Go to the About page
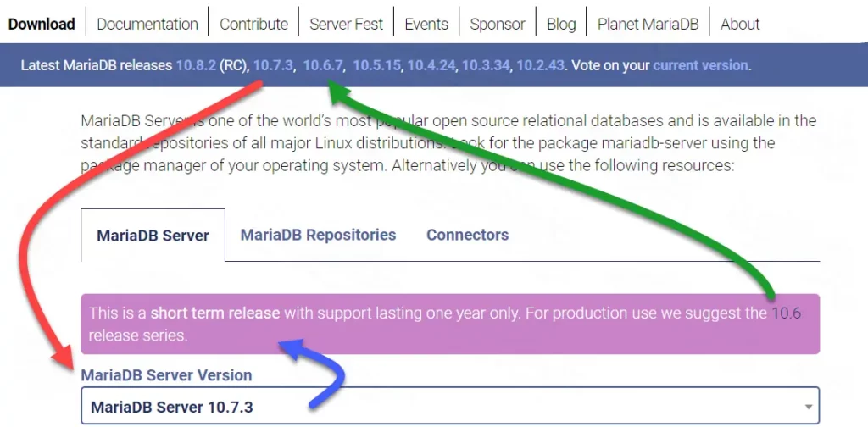Viewport: 868px width, 427px height. 740,24
